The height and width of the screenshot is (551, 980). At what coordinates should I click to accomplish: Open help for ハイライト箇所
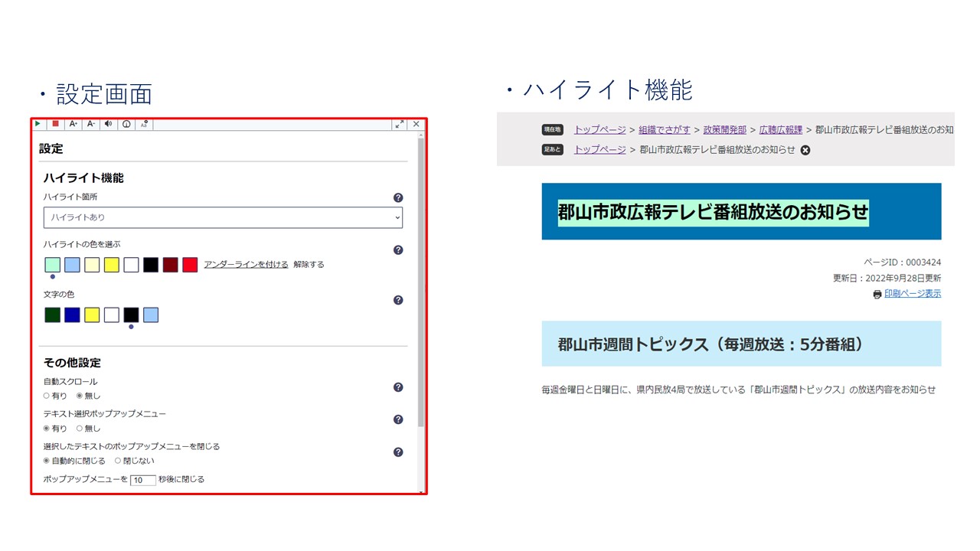pyautogui.click(x=398, y=197)
